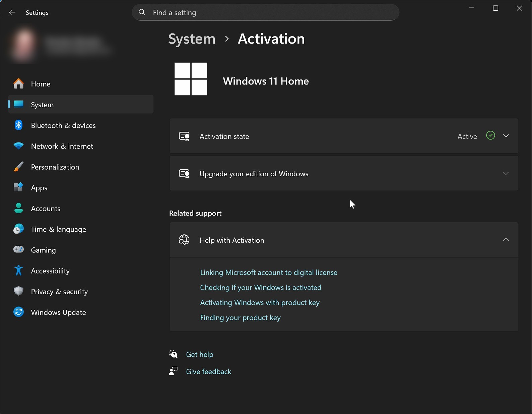This screenshot has height=414, width=532.
Task: Open the Home page house icon
Action: [x=18, y=84]
